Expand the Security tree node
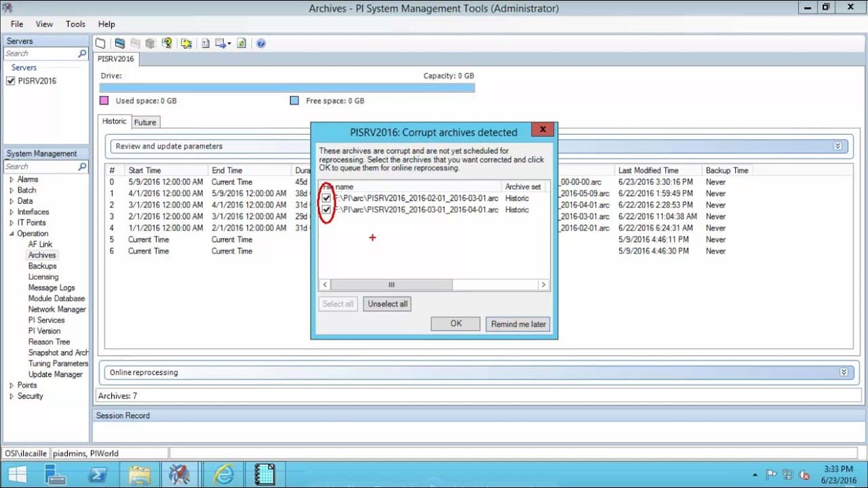 (12, 396)
